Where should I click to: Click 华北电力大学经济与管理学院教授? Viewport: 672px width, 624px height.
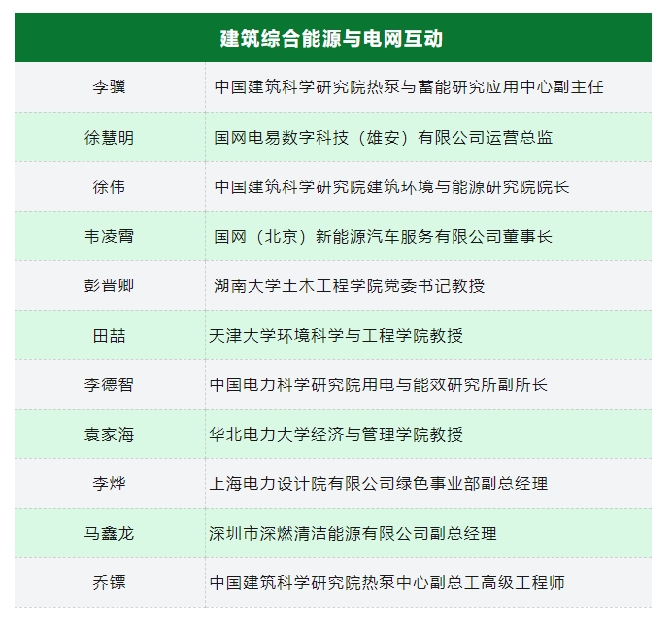tap(336, 434)
